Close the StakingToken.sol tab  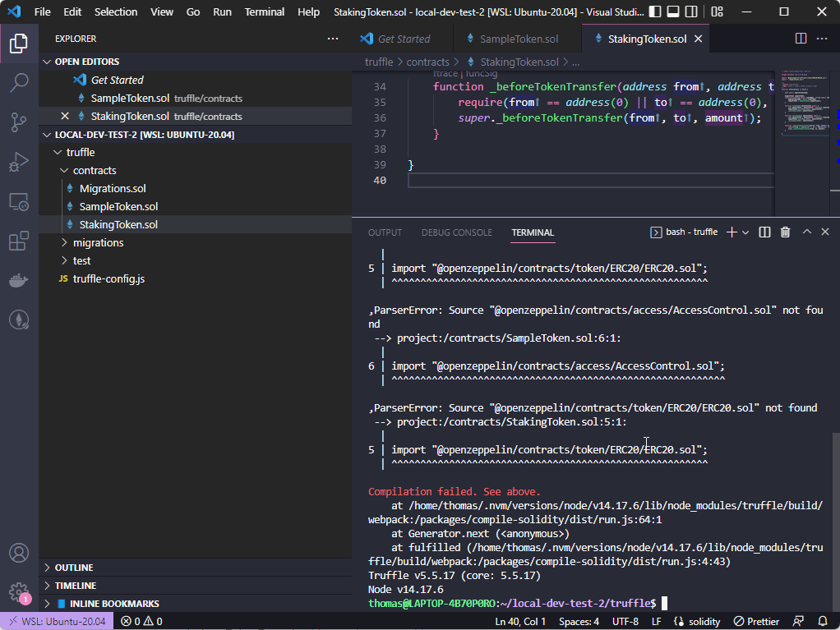coord(698,39)
